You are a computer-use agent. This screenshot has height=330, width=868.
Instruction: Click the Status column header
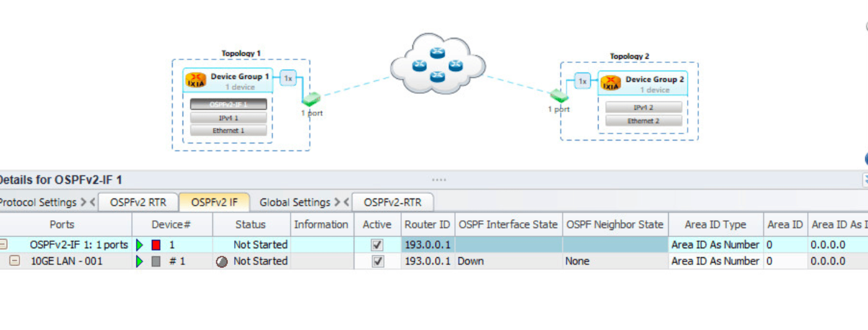tap(251, 224)
